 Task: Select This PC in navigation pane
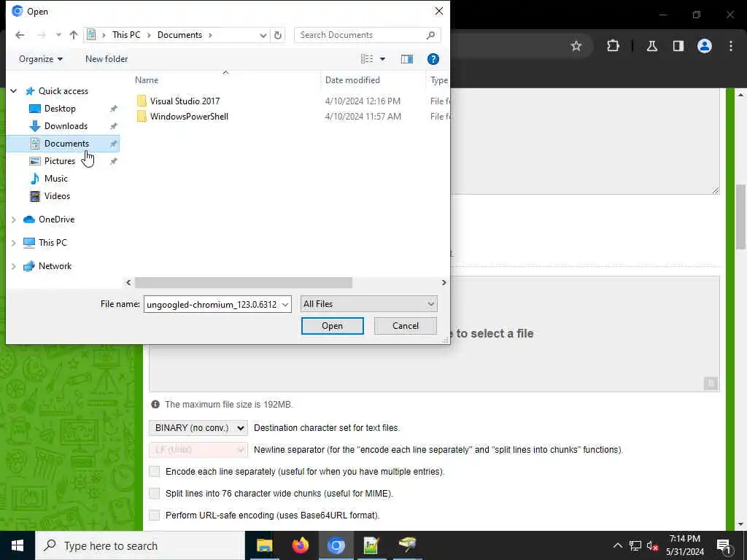click(x=53, y=243)
